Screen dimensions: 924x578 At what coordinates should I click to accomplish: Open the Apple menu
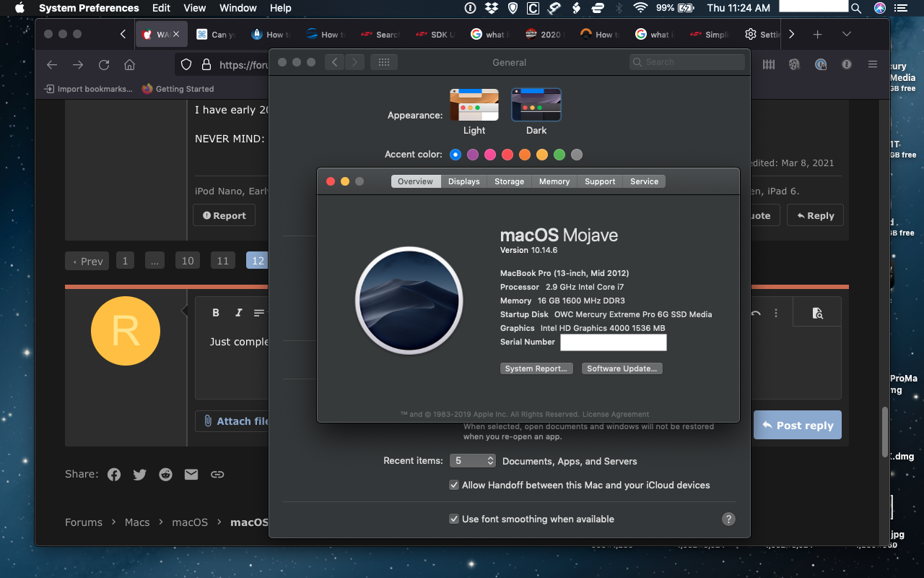click(x=19, y=8)
